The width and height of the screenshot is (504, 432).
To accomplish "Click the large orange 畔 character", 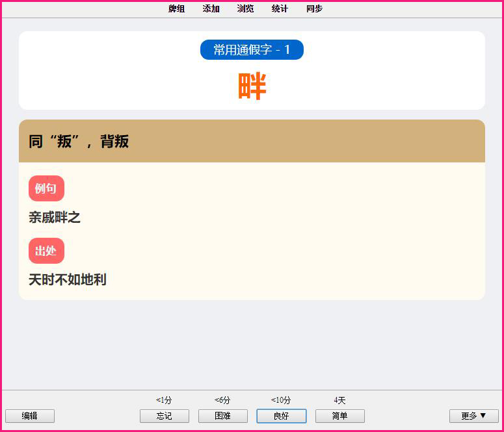I will (252, 86).
